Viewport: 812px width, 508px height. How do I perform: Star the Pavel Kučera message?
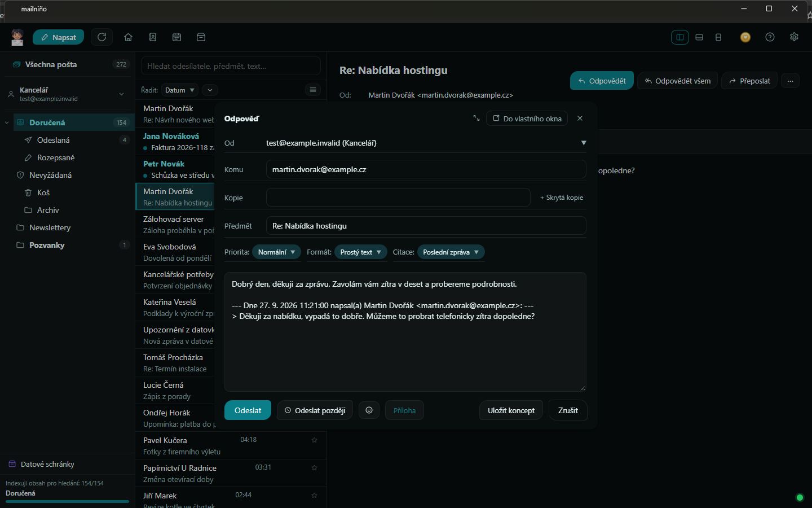[315, 440]
